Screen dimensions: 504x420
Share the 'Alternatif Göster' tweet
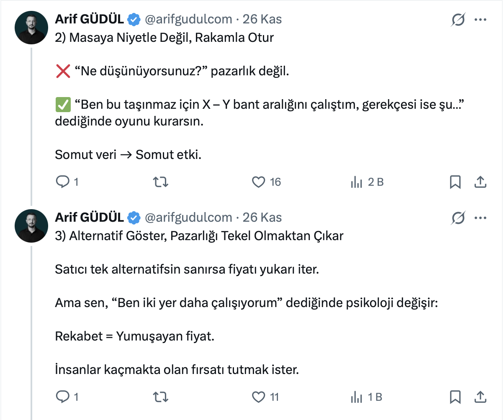480,397
